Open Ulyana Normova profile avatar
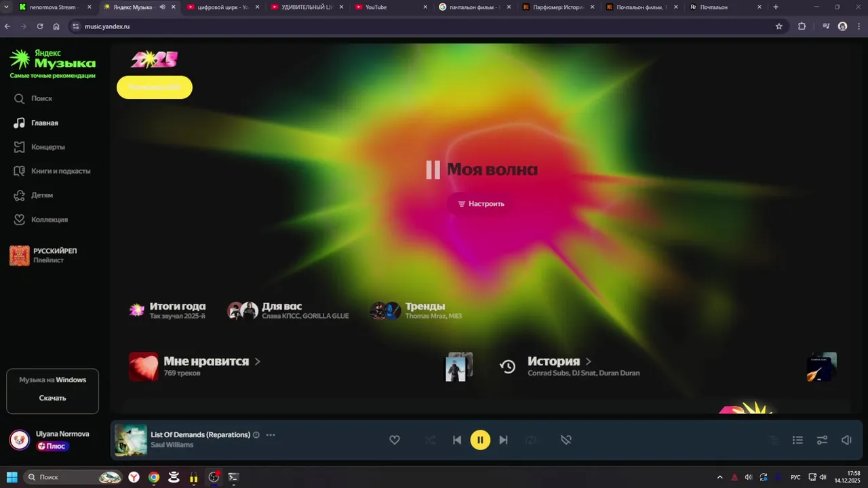868x488 pixels. click(x=20, y=439)
